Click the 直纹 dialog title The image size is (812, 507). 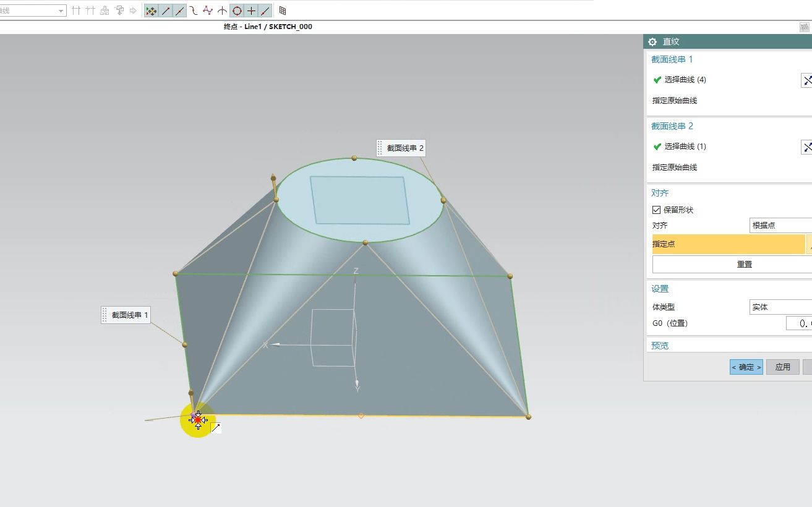[x=671, y=42]
